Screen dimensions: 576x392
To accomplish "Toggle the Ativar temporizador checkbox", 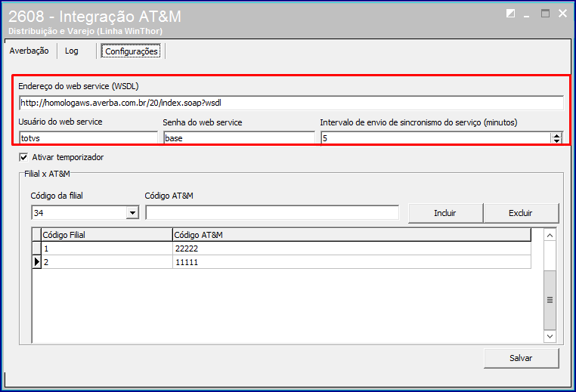I will (23, 157).
